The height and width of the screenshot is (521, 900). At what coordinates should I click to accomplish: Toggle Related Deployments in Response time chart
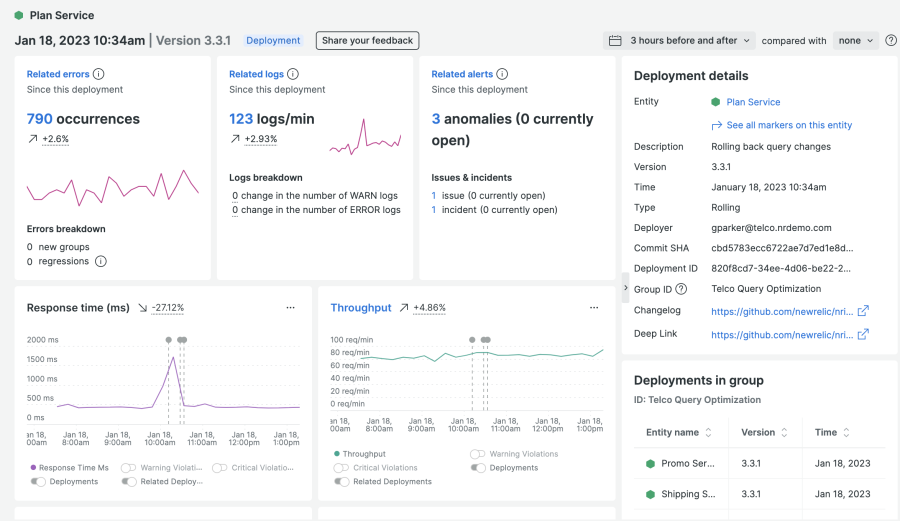pyautogui.click(x=129, y=482)
